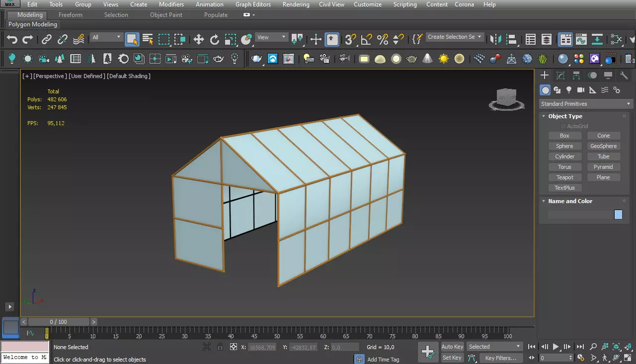Toggle Window/Crossing selection mode
Image resolution: width=636 pixels, height=364 pixels.
[x=180, y=39]
